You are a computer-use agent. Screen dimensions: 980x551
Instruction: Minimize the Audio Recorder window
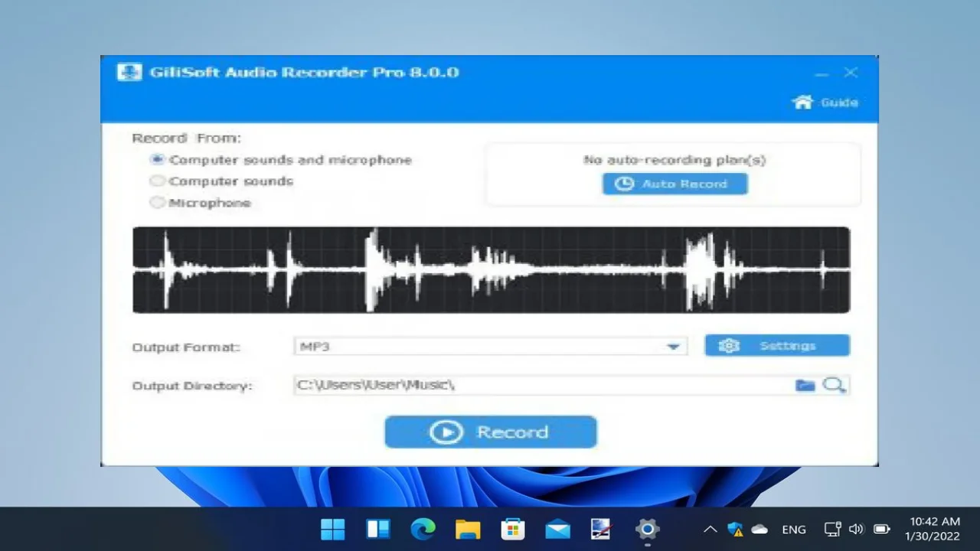(822, 73)
